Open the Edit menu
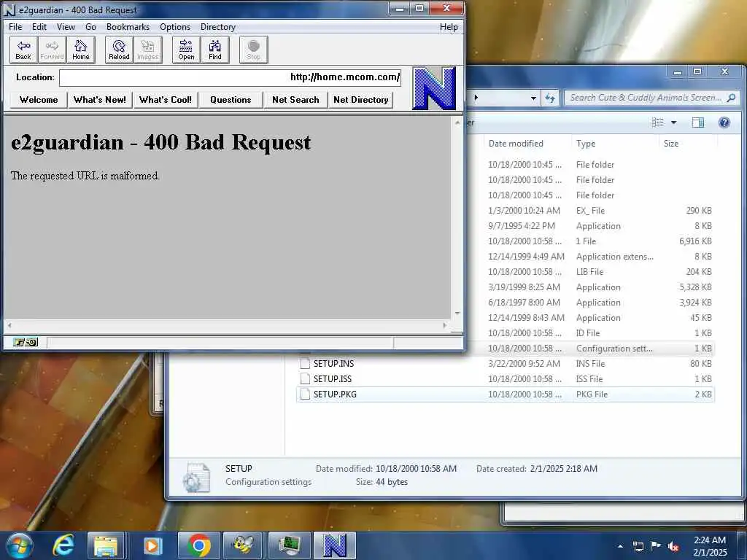The height and width of the screenshot is (560, 747). [39, 27]
